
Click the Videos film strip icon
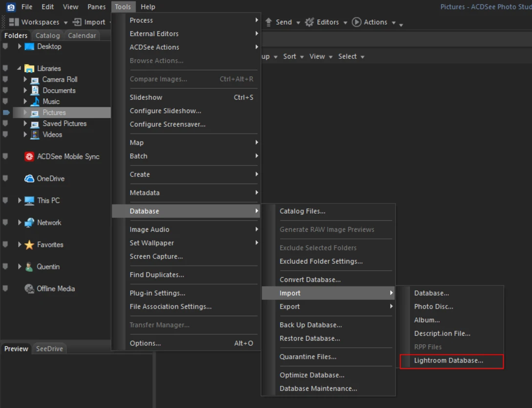point(35,135)
